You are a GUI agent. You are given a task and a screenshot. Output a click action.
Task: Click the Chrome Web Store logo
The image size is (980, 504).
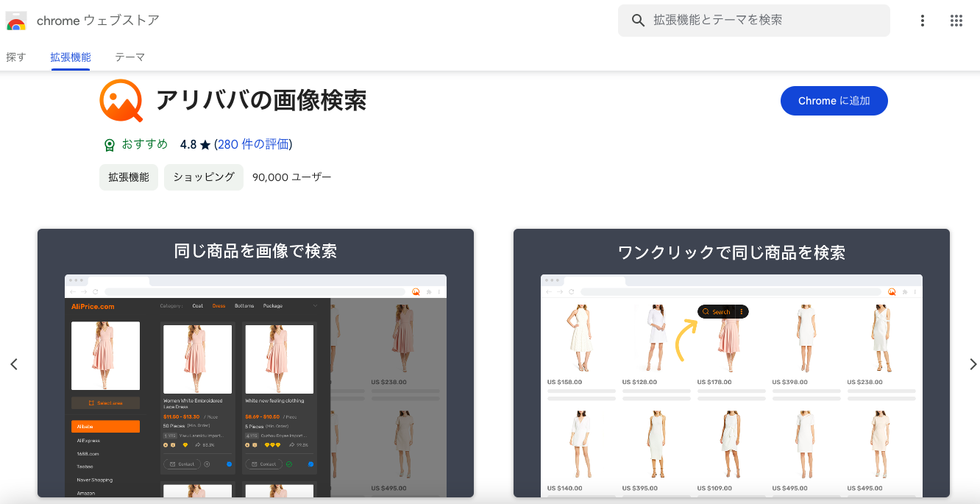pos(16,21)
